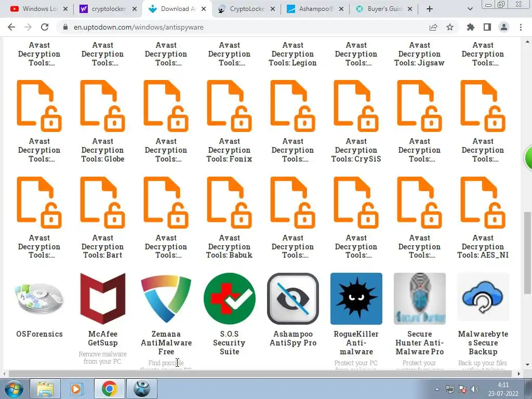This screenshot has height=399, width=532.
Task: Close the Windows Lo... YouTube tab
Action: (65, 9)
